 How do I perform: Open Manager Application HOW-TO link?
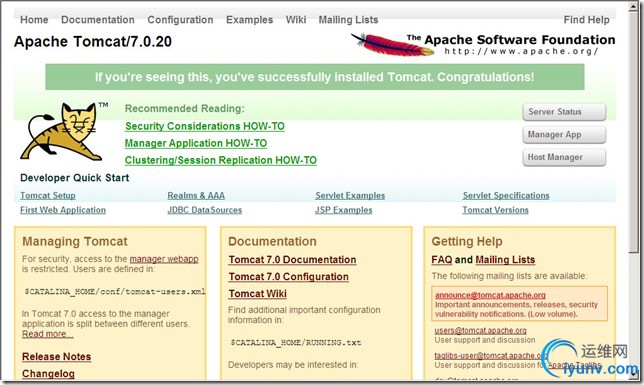tap(196, 143)
